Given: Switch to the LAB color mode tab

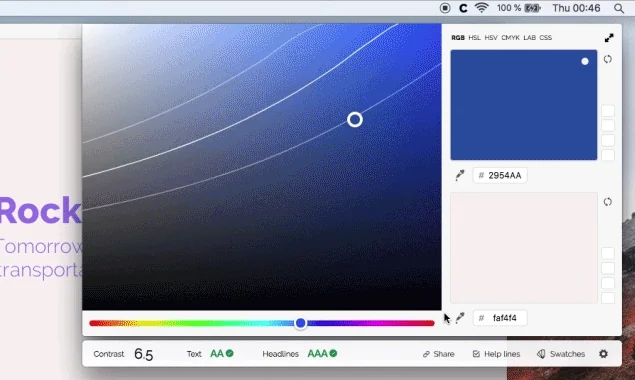Looking at the screenshot, I should 529,38.
